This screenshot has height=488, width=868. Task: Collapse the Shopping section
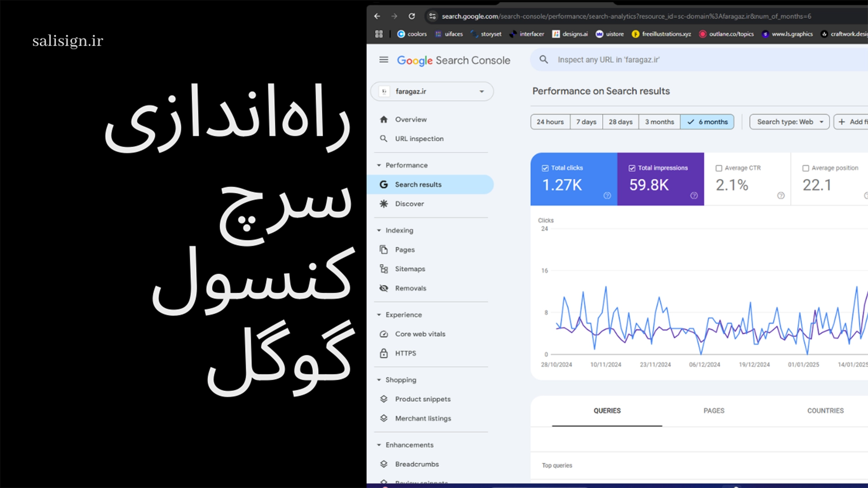(x=379, y=380)
